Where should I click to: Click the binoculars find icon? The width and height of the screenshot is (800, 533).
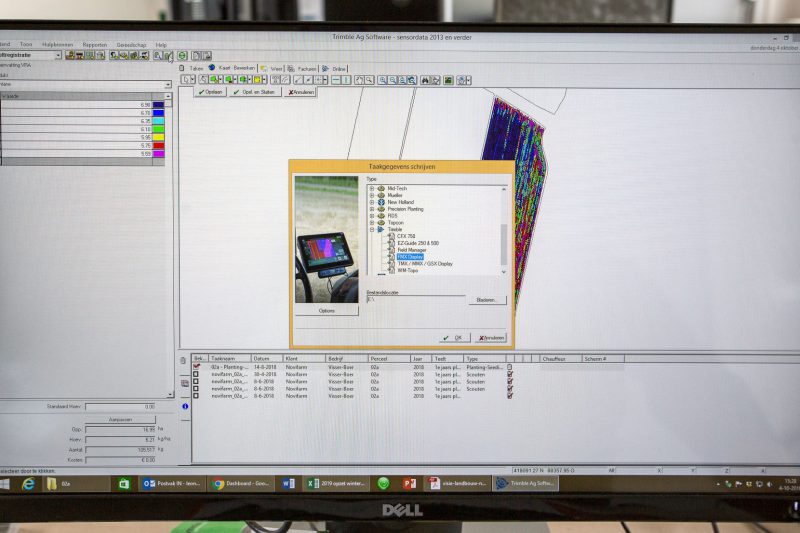[426, 80]
